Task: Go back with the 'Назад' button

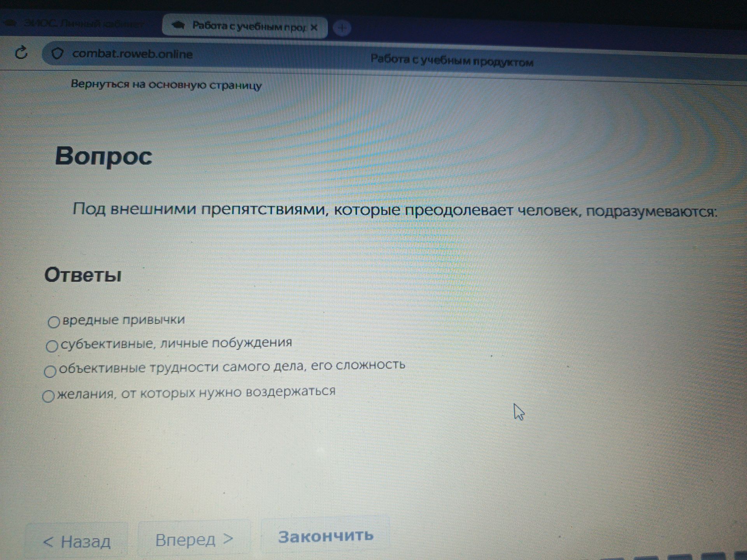Action: click(x=77, y=542)
